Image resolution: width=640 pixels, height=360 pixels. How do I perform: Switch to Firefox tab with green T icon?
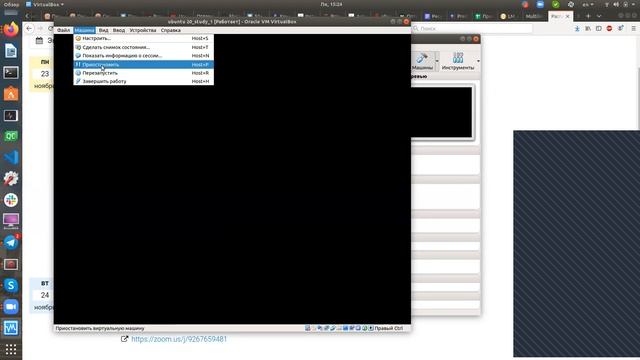tap(484, 16)
